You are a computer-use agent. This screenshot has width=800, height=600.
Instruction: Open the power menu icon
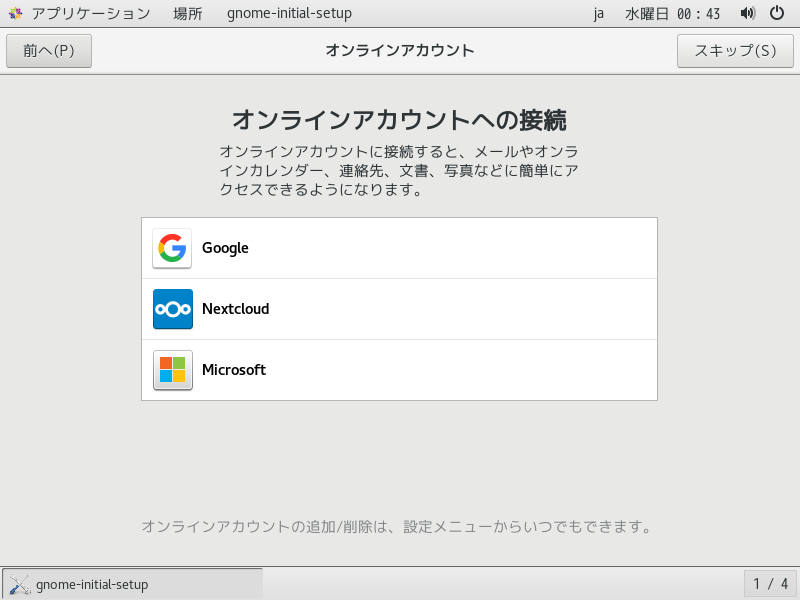[777, 13]
